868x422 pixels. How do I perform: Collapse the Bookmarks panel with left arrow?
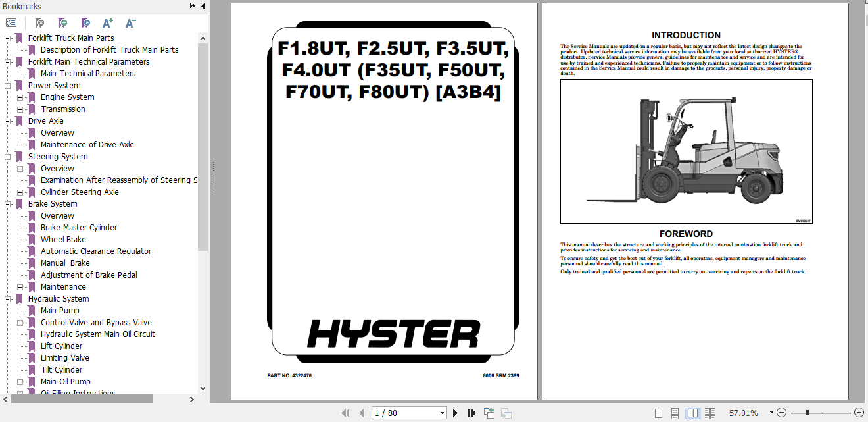point(202,5)
